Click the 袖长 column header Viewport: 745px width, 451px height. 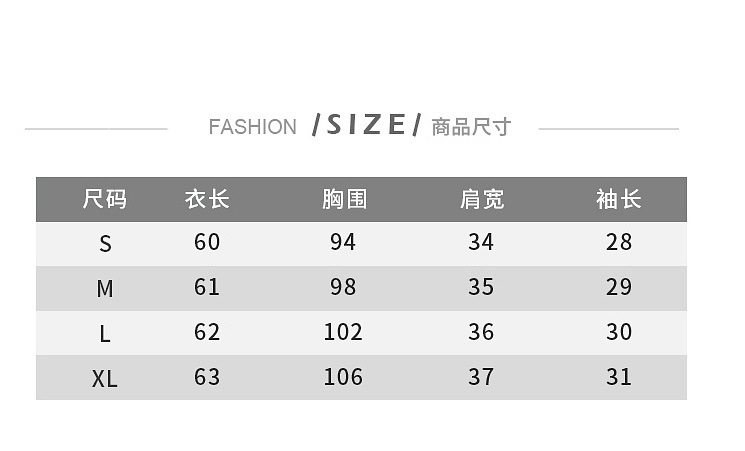pyautogui.click(x=618, y=199)
